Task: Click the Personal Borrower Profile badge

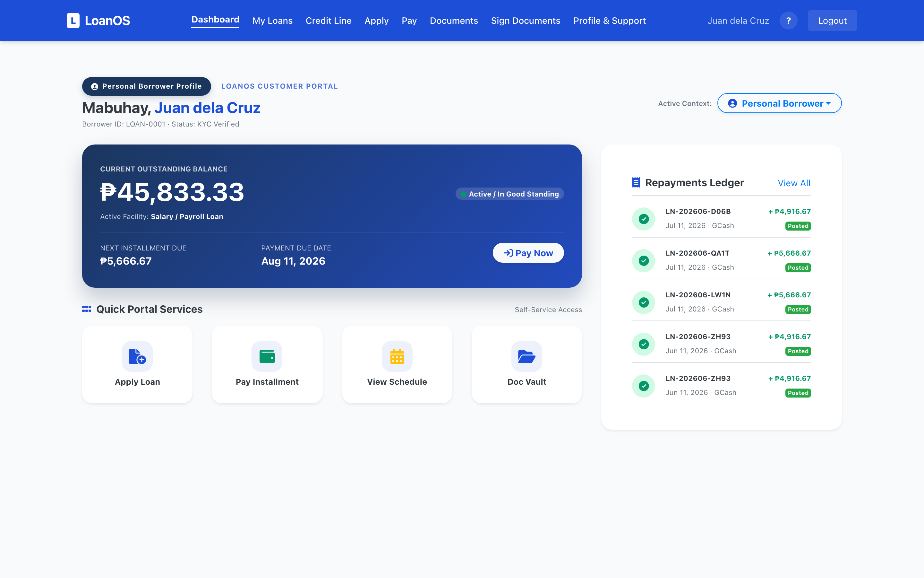Action: 146,86
